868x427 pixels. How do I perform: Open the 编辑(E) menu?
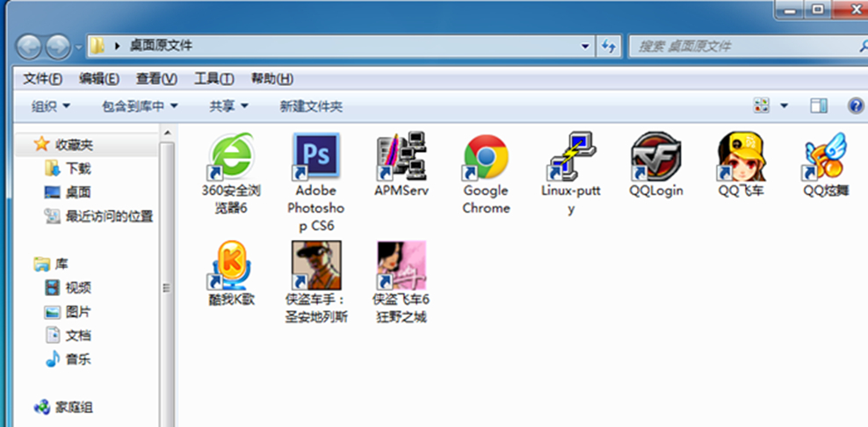click(x=99, y=79)
